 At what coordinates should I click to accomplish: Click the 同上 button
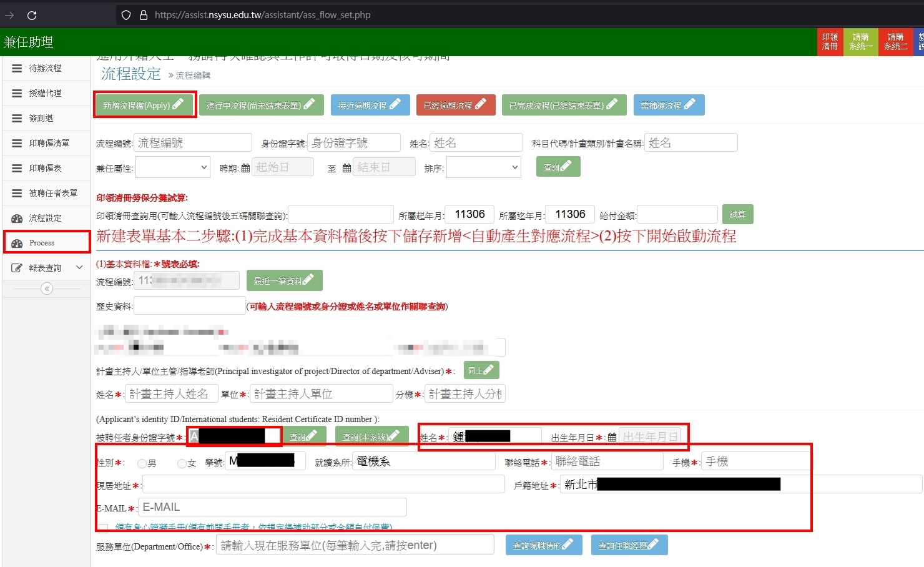[x=481, y=370]
